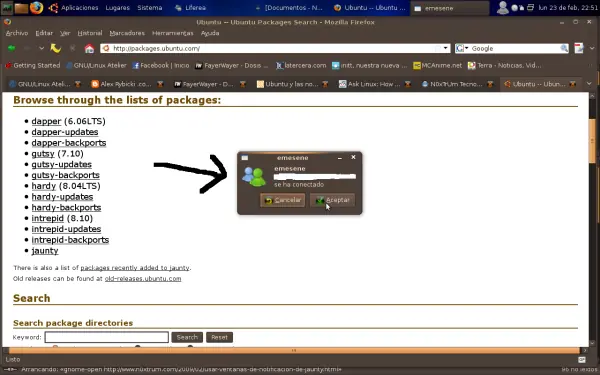Image resolution: width=600 pixels, height=375 pixels.
Task: Open the intrepid package list link
Action: pyautogui.click(x=47, y=218)
